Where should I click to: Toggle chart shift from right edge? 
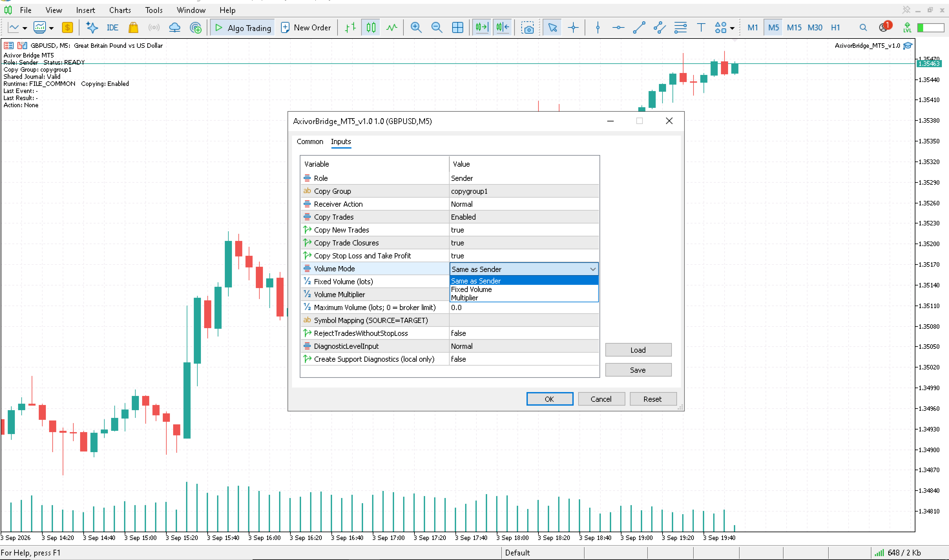(503, 28)
